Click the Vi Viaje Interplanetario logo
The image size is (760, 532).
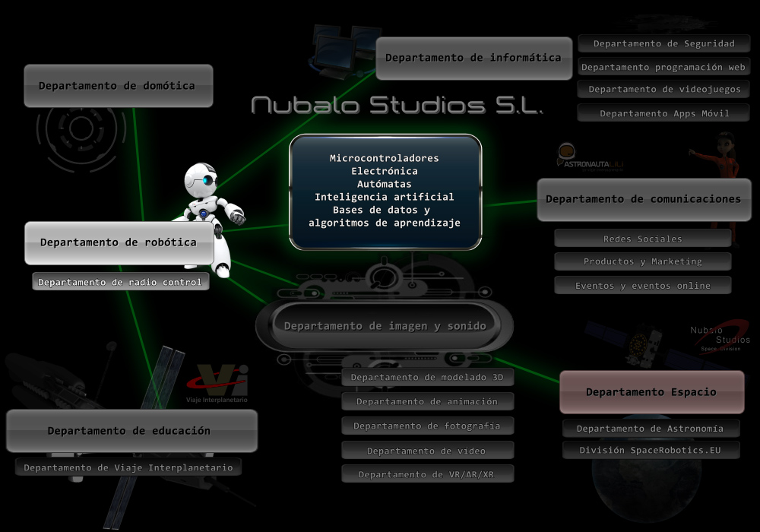[x=217, y=384]
